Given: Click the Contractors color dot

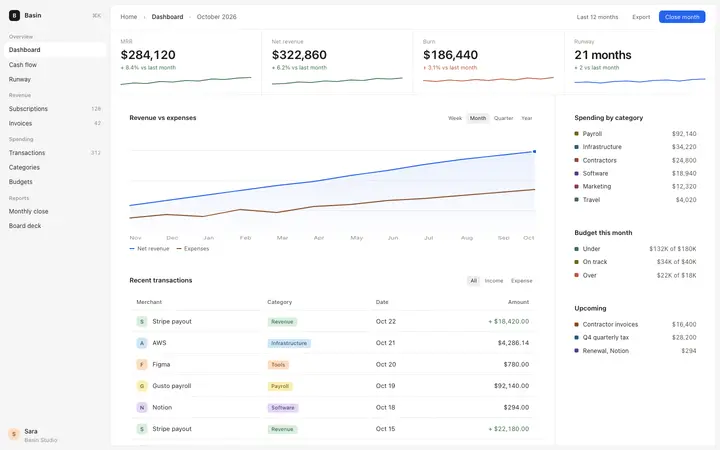Looking at the screenshot, I should (576, 160).
